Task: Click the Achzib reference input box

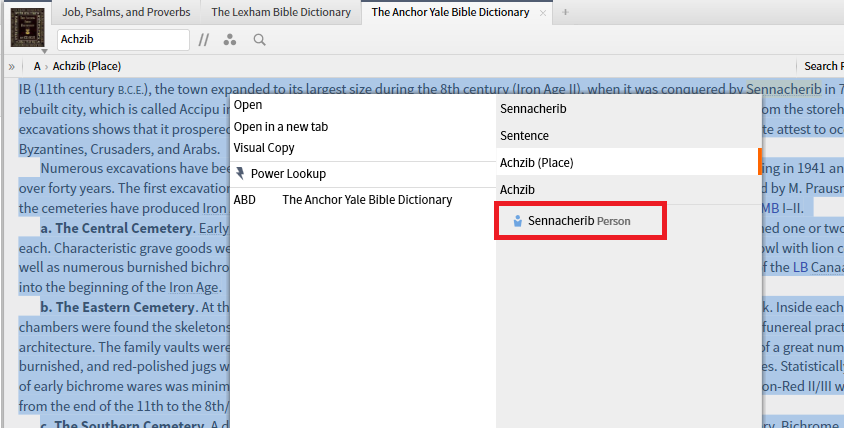Action: tap(122, 40)
